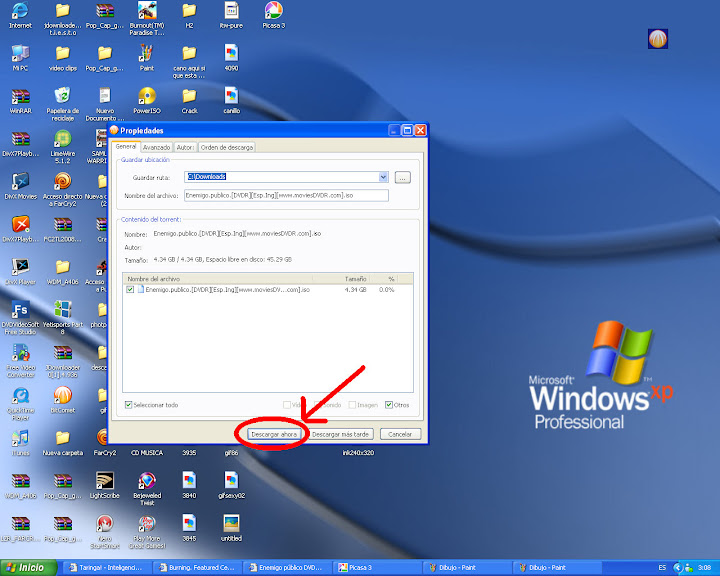Click the ES language indicator in taskbar
Screen dimensions: 720x576
coord(662,568)
